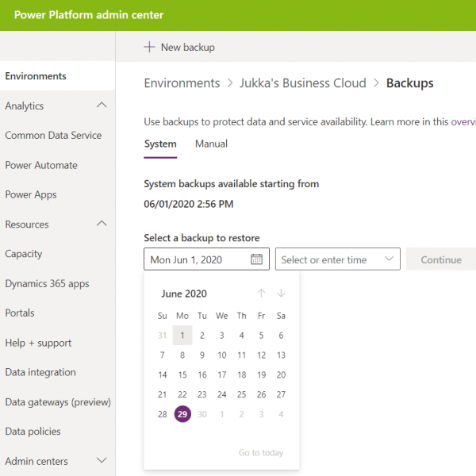Go to Capacity page

click(24, 254)
